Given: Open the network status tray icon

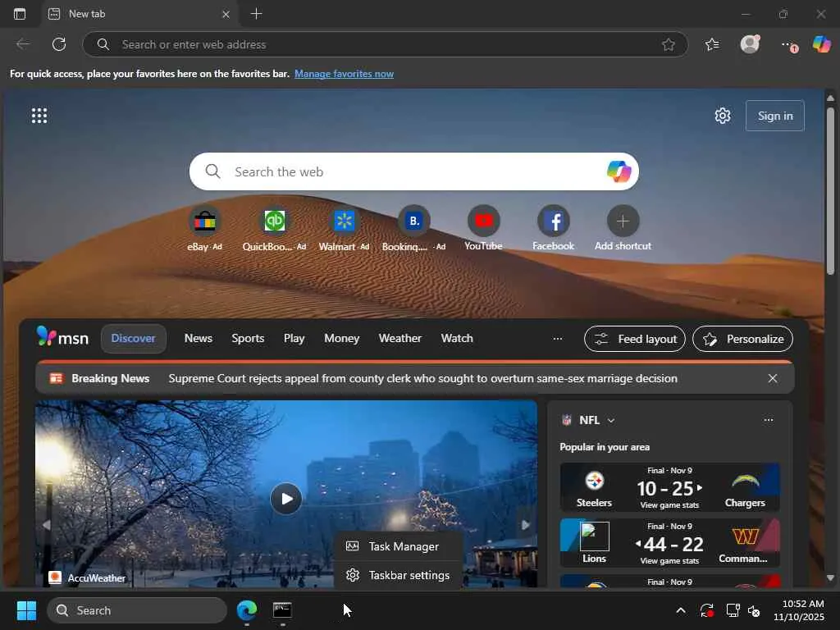Looking at the screenshot, I should click(x=733, y=610).
